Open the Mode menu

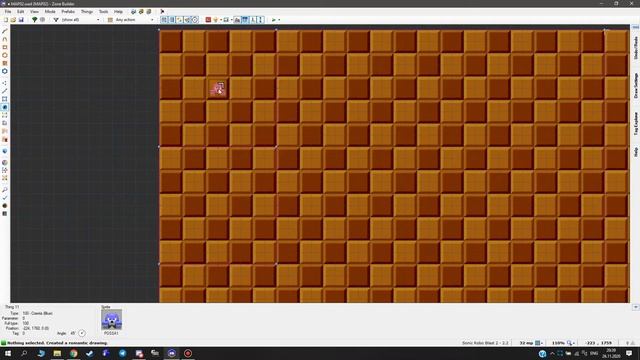click(x=50, y=12)
